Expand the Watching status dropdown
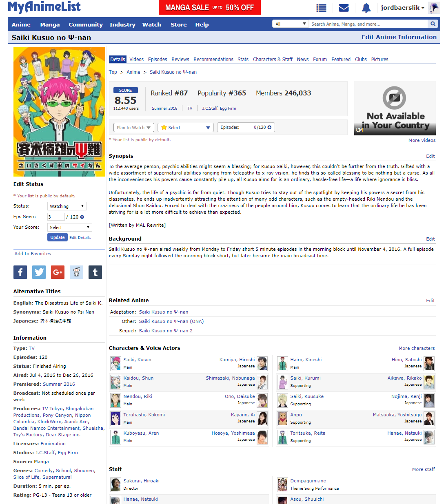Image resolution: width=446 pixels, height=504 pixels. tap(67, 206)
